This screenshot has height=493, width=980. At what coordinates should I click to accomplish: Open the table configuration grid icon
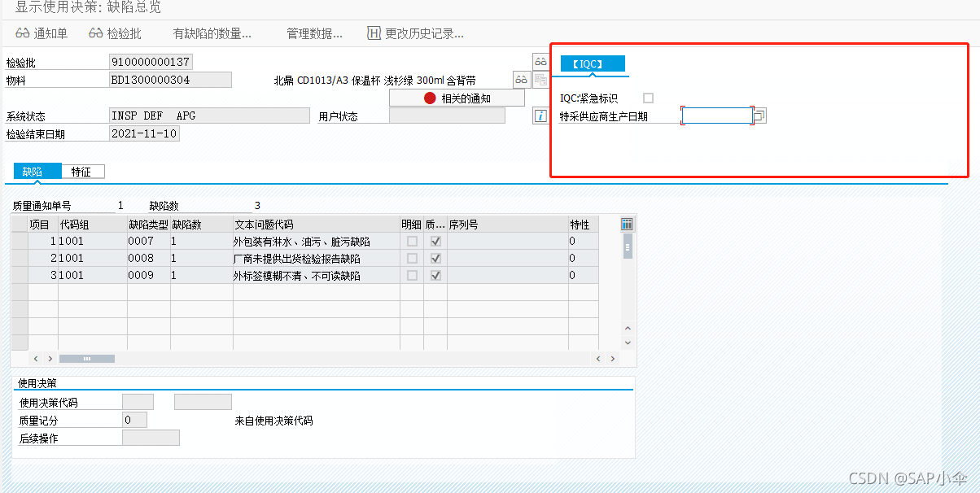[626, 224]
